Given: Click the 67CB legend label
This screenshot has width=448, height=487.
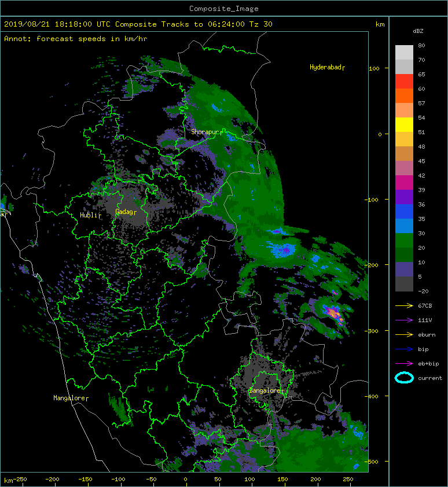Looking at the screenshot, I should click(425, 305).
